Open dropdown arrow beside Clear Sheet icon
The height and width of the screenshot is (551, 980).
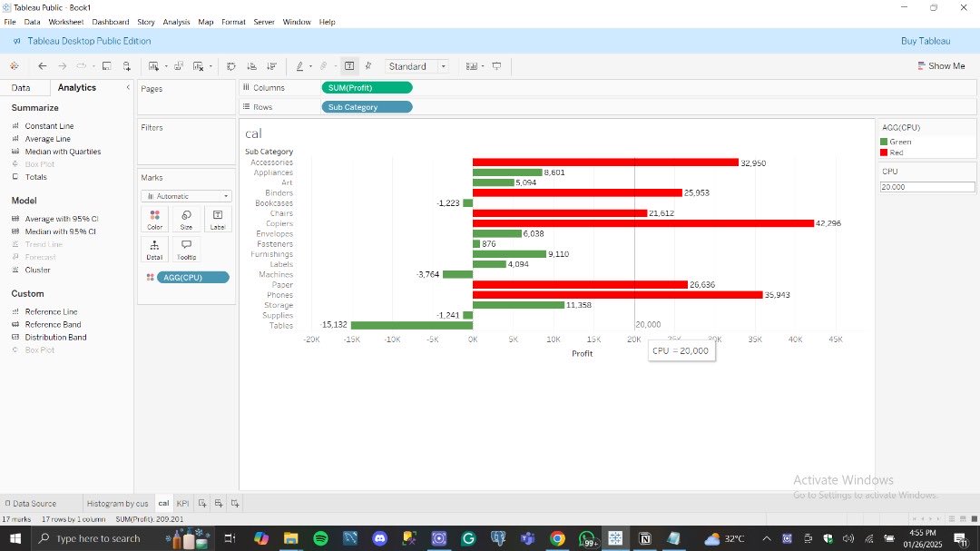(211, 66)
